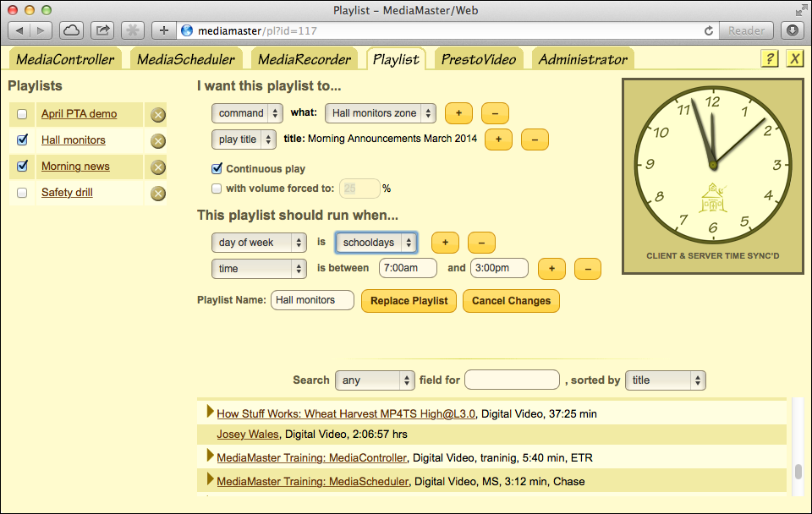The image size is (812, 514).
Task: Click Cancel Changes button
Action: (x=511, y=301)
